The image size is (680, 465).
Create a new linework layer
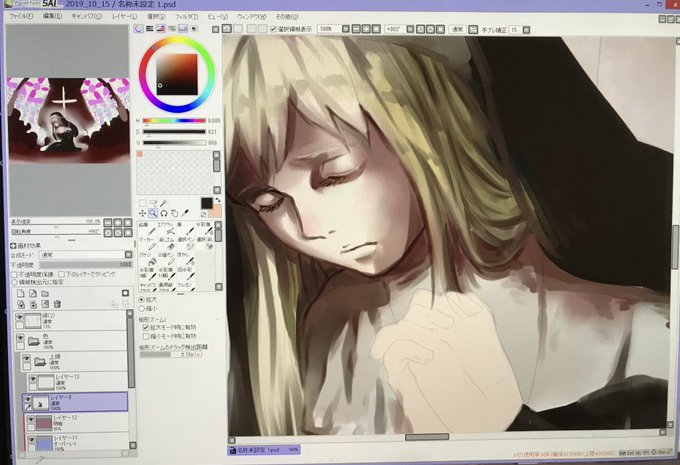(33, 293)
